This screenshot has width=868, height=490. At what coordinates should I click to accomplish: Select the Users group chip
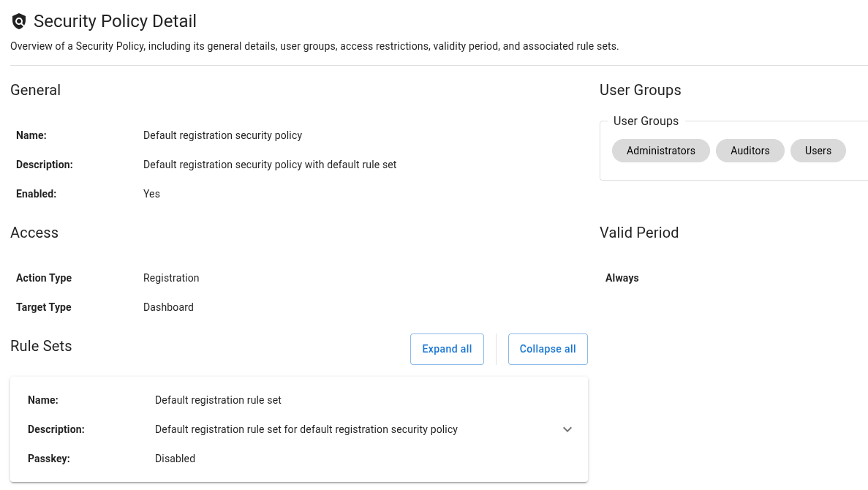click(818, 151)
